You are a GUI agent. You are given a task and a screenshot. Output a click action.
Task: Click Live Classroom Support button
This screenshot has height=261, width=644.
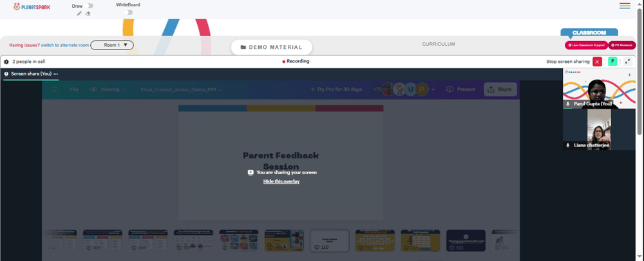click(x=586, y=45)
